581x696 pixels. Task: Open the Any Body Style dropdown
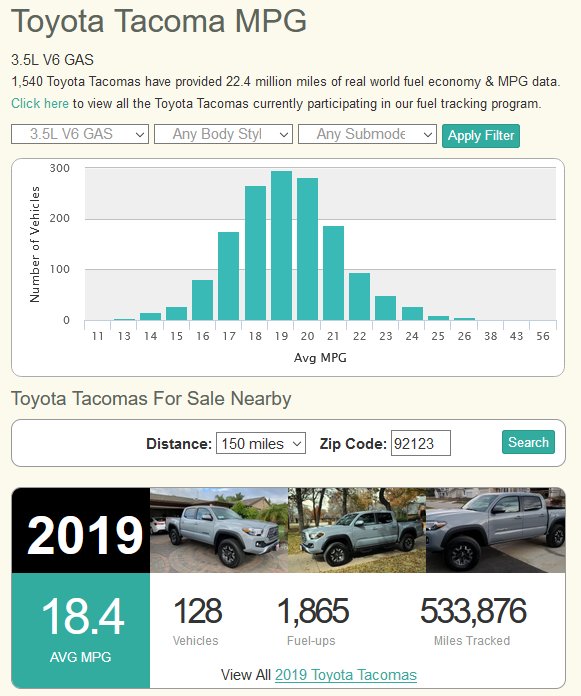click(x=223, y=134)
